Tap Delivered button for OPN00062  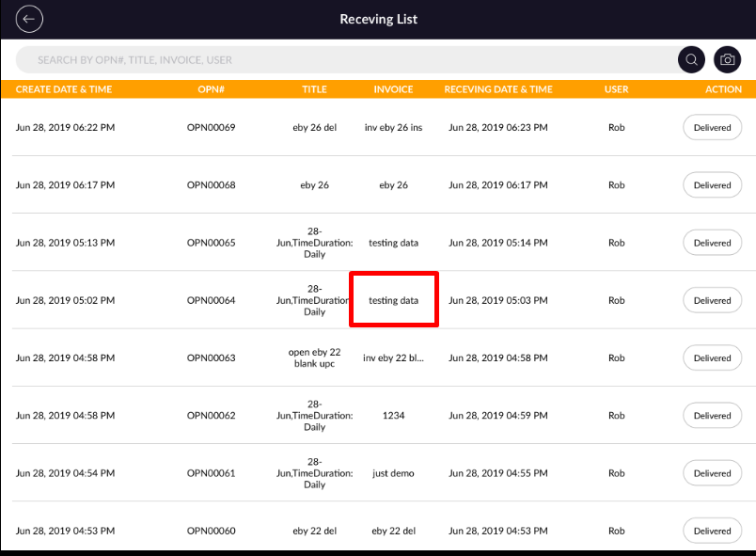pyautogui.click(x=712, y=416)
